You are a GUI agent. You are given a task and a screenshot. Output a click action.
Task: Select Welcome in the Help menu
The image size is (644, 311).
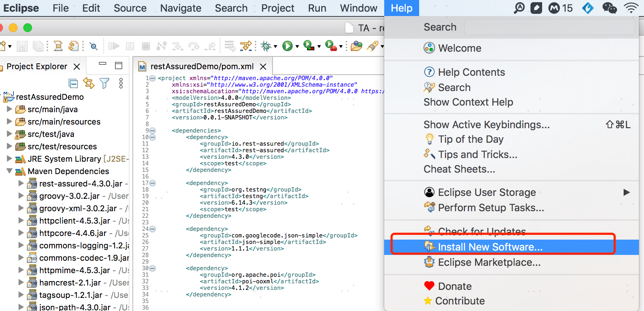(x=512, y=48)
